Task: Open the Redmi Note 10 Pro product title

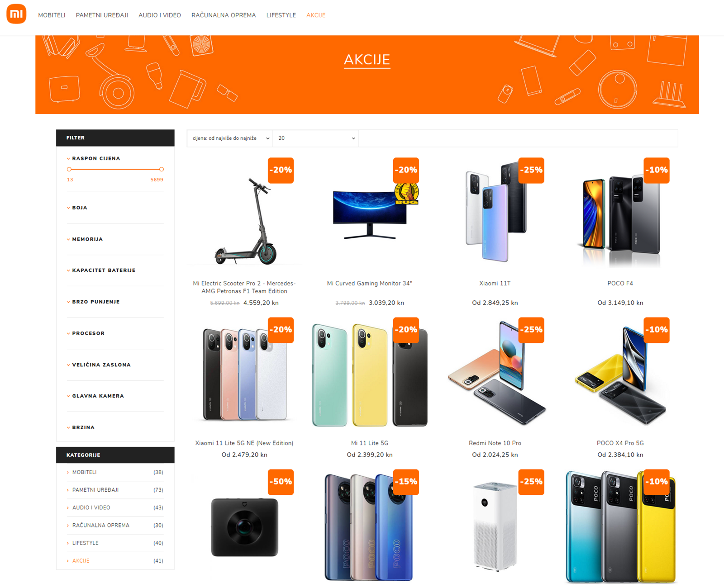Action: point(495,443)
